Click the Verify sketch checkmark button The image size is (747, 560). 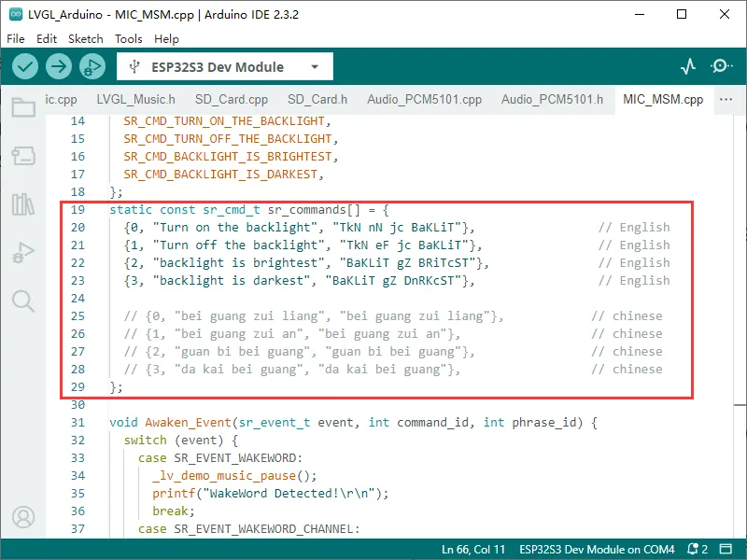point(25,66)
